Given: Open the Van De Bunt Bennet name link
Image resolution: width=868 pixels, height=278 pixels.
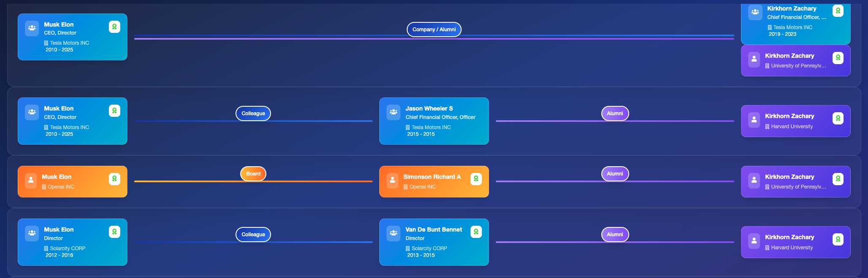Looking at the screenshot, I should tap(434, 229).
